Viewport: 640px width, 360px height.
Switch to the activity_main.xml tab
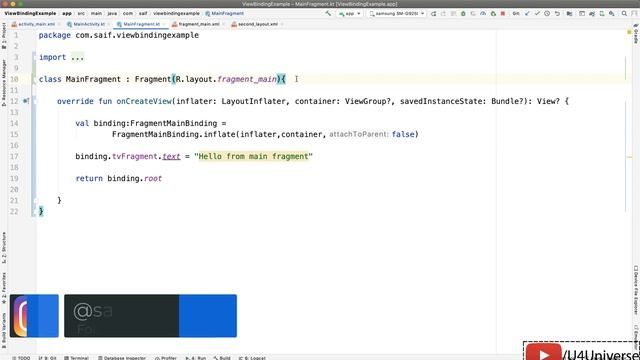(x=36, y=24)
